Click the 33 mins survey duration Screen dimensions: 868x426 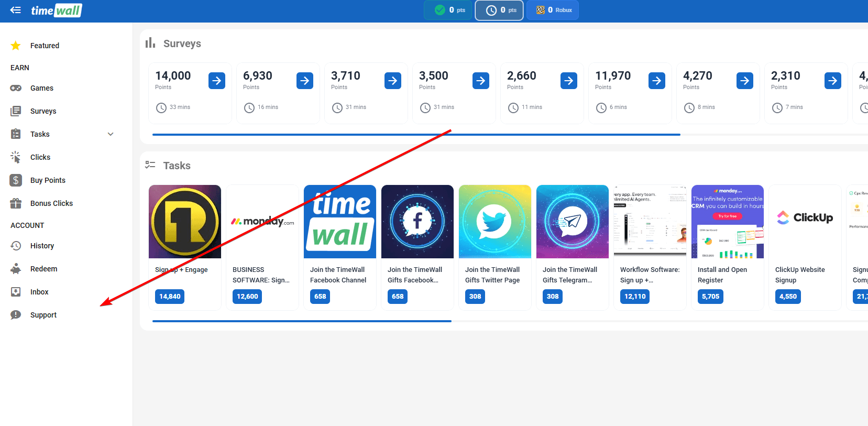[x=180, y=107]
